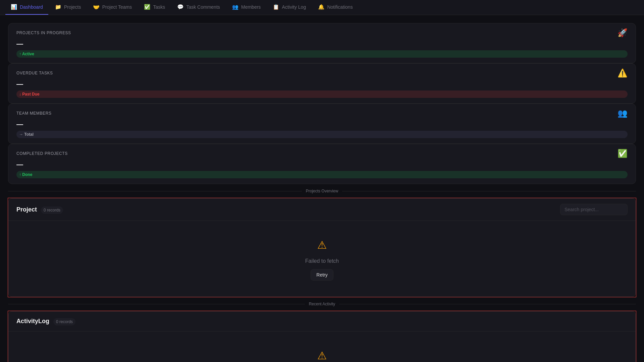Click the rocket icon on Projects In Progress
This screenshot has height=362, width=644.
click(622, 33)
